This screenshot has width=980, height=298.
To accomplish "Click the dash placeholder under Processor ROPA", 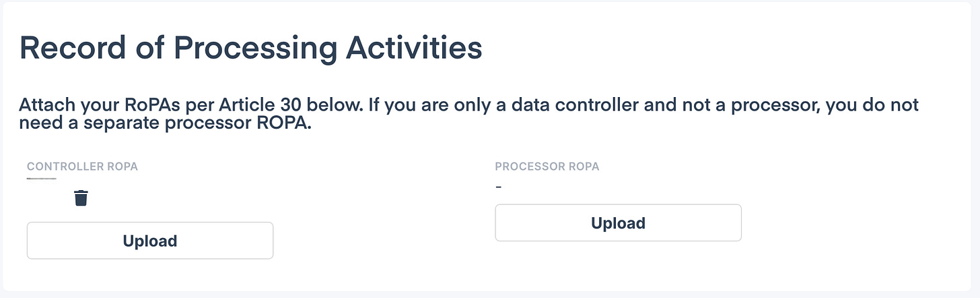I will click(x=498, y=187).
